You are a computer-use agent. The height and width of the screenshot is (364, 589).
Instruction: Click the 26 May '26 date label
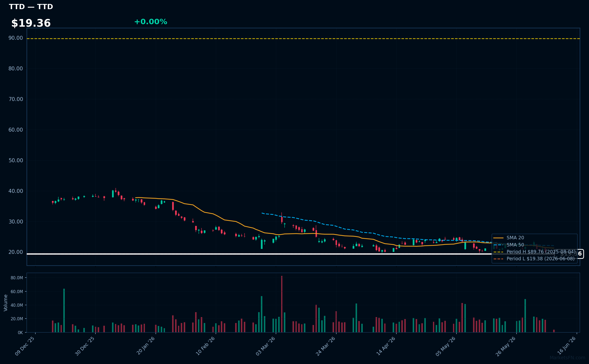506,346
